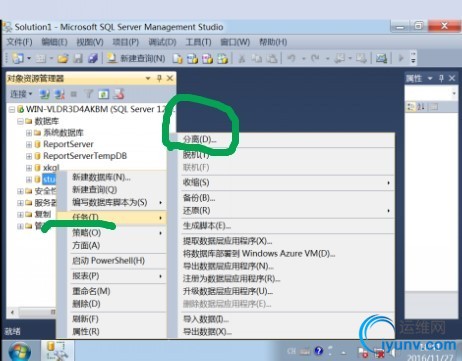
Task: Open Object Explorer window position dropdown arrow
Action: coord(148,79)
